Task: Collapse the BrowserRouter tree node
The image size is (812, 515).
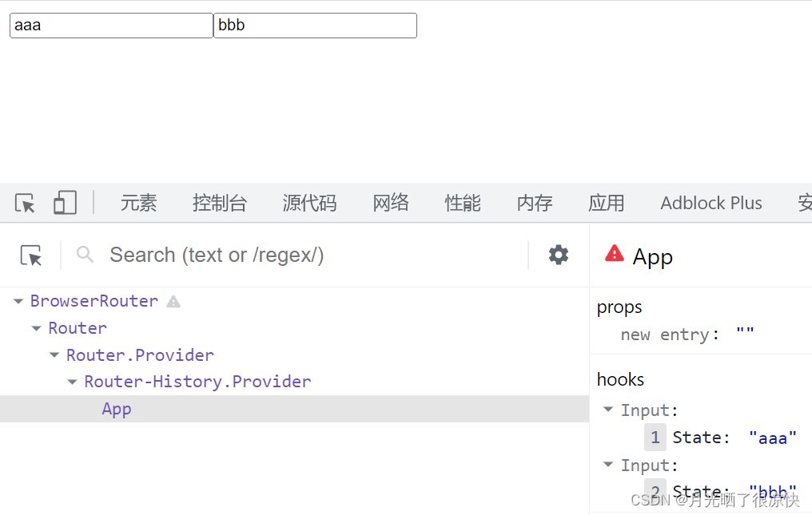Action: (x=18, y=302)
